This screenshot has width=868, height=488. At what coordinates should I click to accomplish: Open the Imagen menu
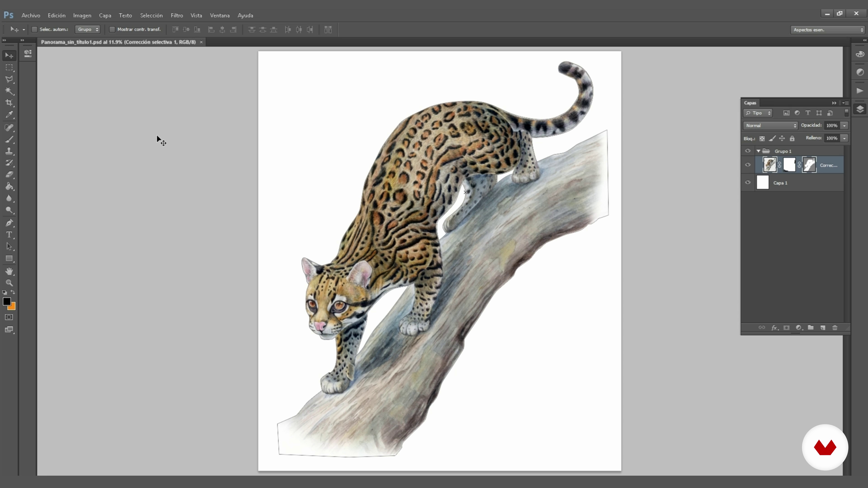[x=82, y=16]
